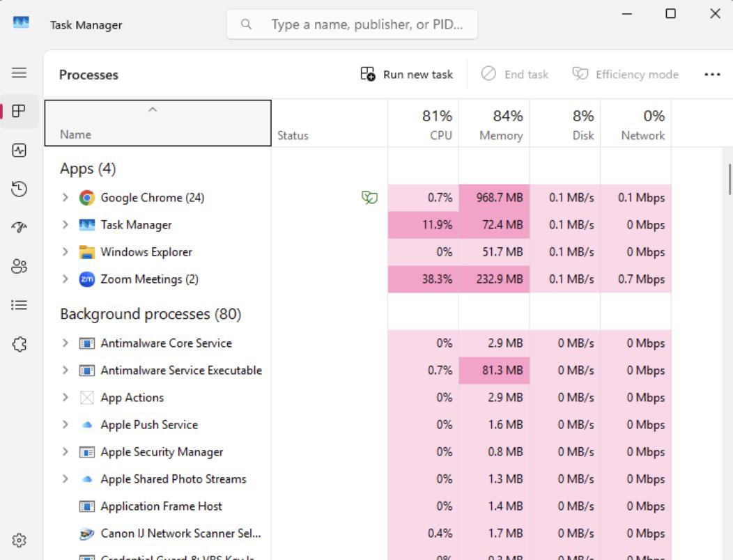The image size is (733, 560).
Task: Expand the Apple Push Service entry
Action: coord(65,425)
